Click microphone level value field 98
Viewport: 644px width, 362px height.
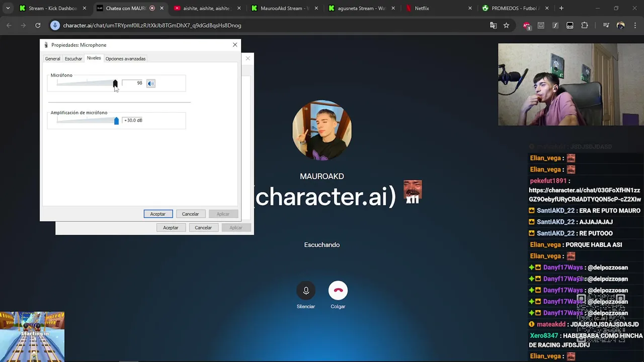[x=133, y=83]
